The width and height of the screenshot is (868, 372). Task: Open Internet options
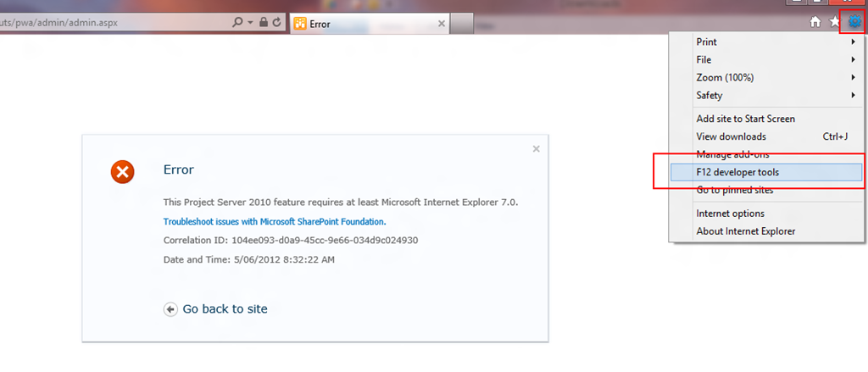pyautogui.click(x=766, y=214)
